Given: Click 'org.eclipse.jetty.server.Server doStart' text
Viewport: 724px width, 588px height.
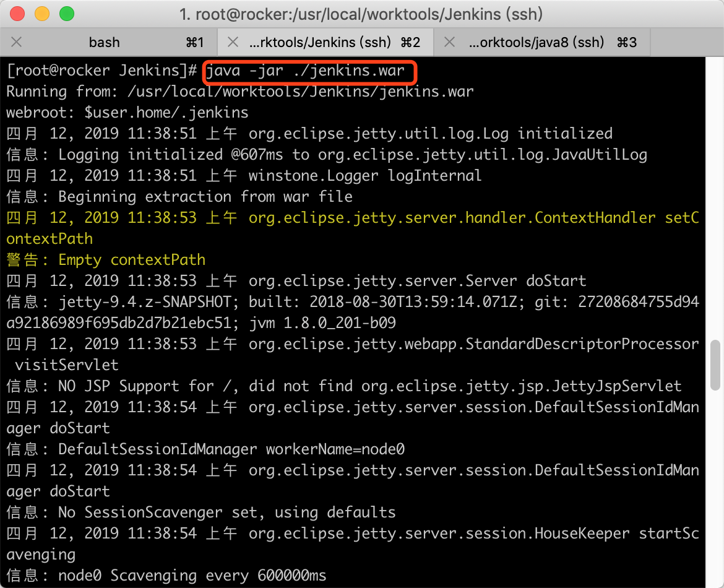Looking at the screenshot, I should [418, 281].
